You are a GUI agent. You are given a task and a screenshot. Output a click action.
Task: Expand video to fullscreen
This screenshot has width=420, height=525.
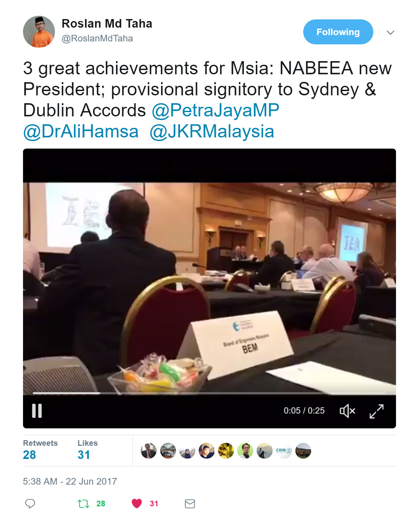pyautogui.click(x=377, y=411)
